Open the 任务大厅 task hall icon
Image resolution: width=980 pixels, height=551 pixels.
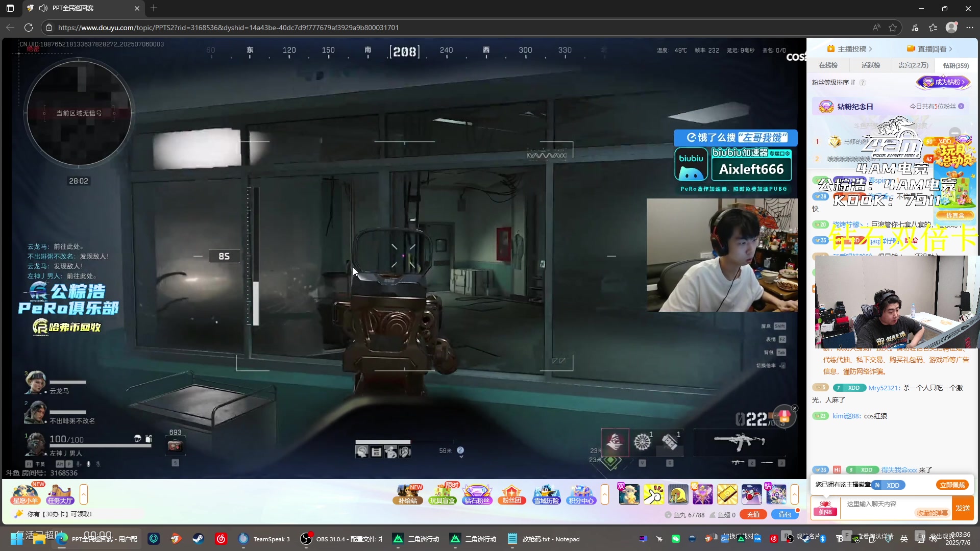(60, 494)
